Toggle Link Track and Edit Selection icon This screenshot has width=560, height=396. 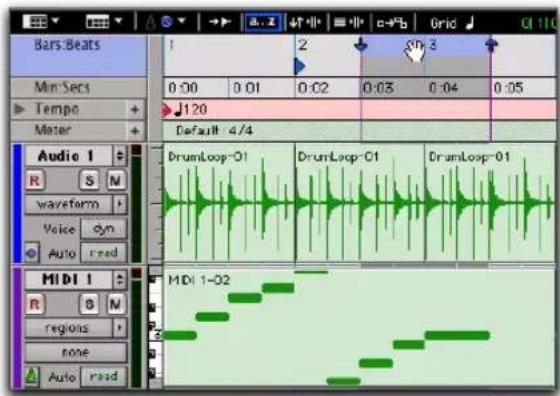coord(349,23)
